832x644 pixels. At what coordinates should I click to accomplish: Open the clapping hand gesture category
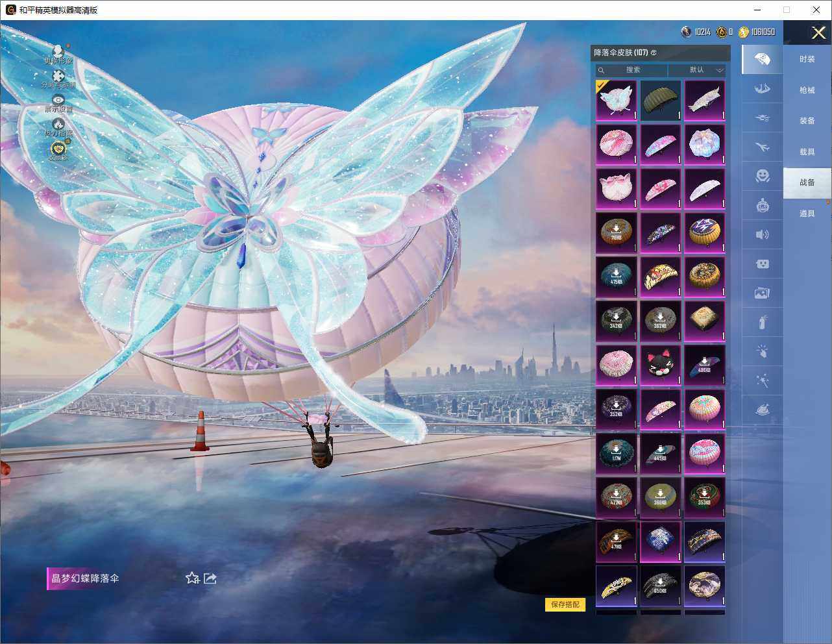tap(763, 351)
